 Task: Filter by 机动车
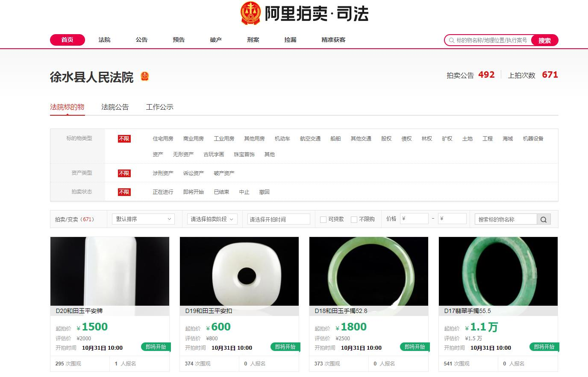point(282,139)
